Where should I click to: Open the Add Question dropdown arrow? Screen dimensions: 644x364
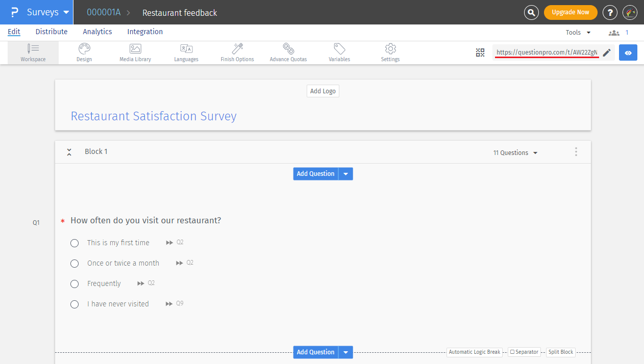point(345,174)
